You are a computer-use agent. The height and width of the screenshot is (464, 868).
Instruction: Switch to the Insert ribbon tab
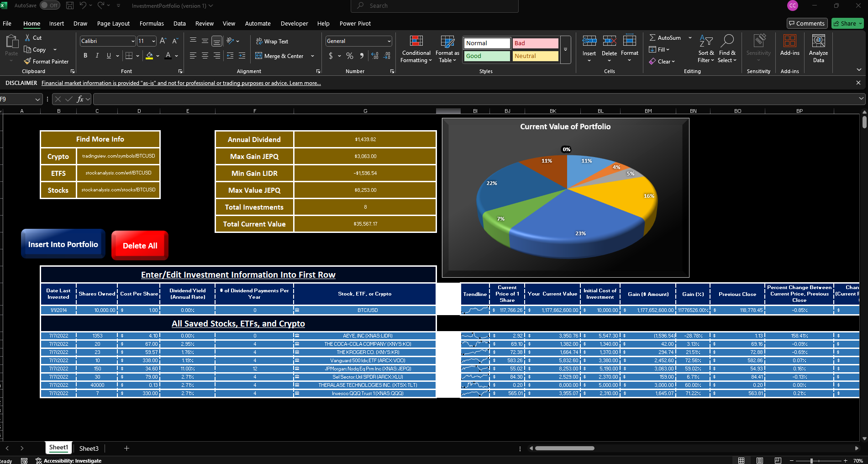click(57, 23)
